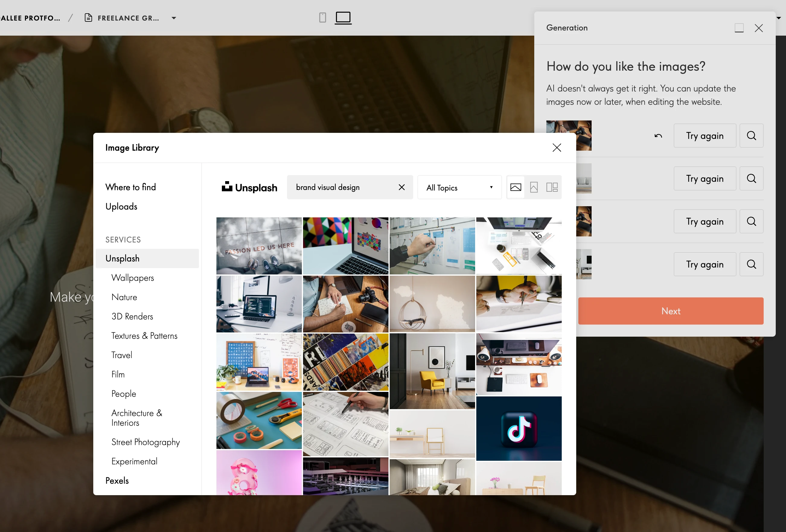The width and height of the screenshot is (786, 532).
Task: Click Try again for the fourth image
Action: [x=705, y=264]
